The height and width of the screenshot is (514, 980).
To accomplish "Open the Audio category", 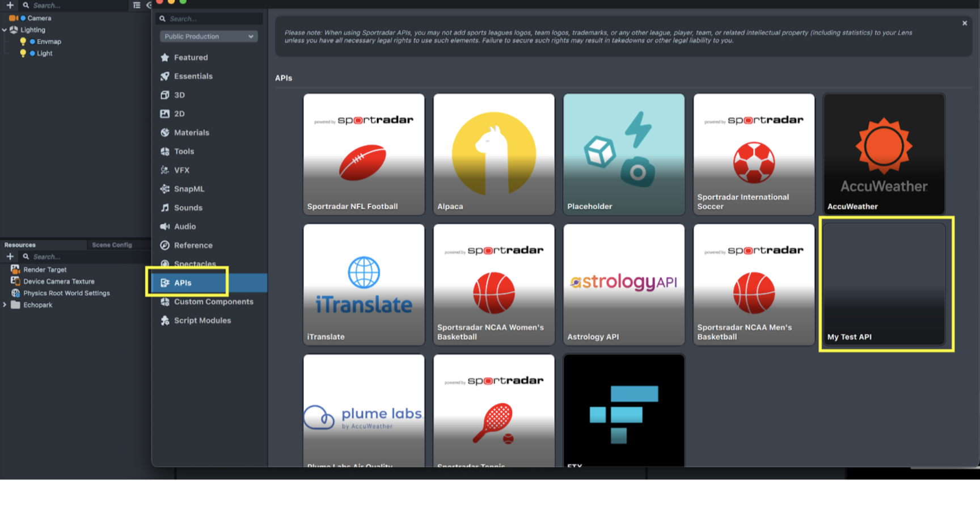I will 185,226.
